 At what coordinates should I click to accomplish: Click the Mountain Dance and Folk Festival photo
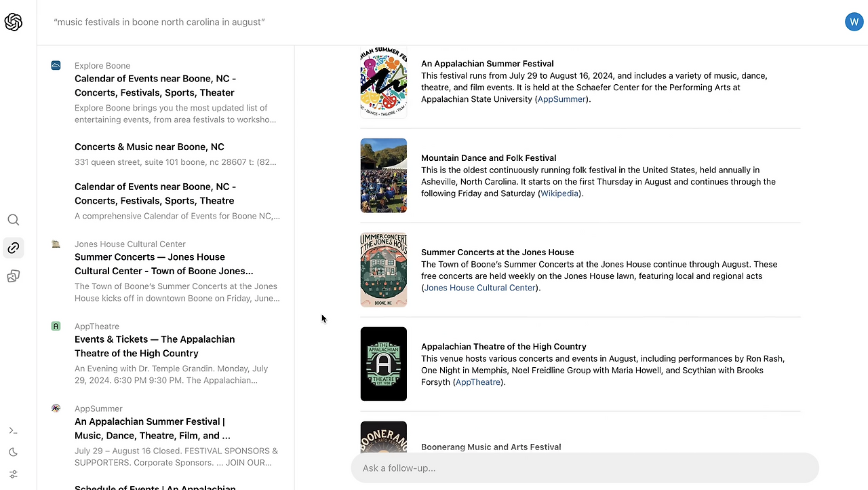(x=384, y=175)
